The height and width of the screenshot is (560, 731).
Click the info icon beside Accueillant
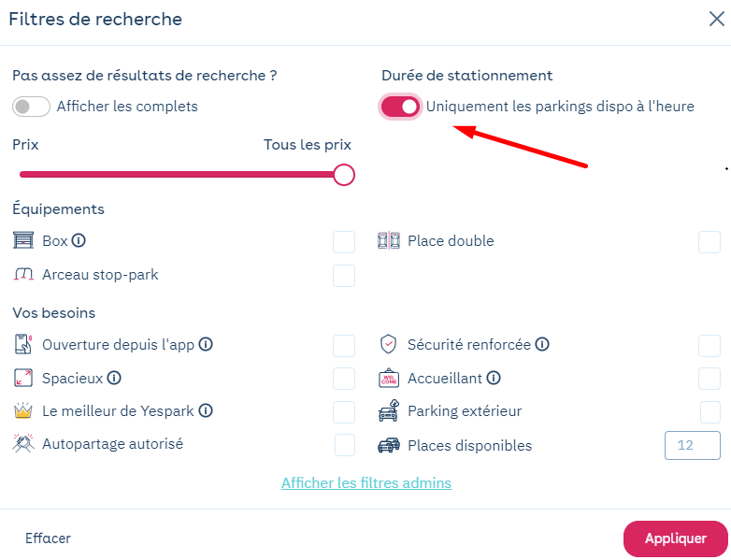tap(494, 378)
